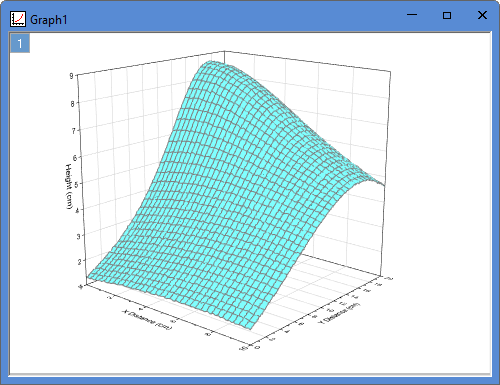Click Z axis tick label 5

tap(76, 184)
